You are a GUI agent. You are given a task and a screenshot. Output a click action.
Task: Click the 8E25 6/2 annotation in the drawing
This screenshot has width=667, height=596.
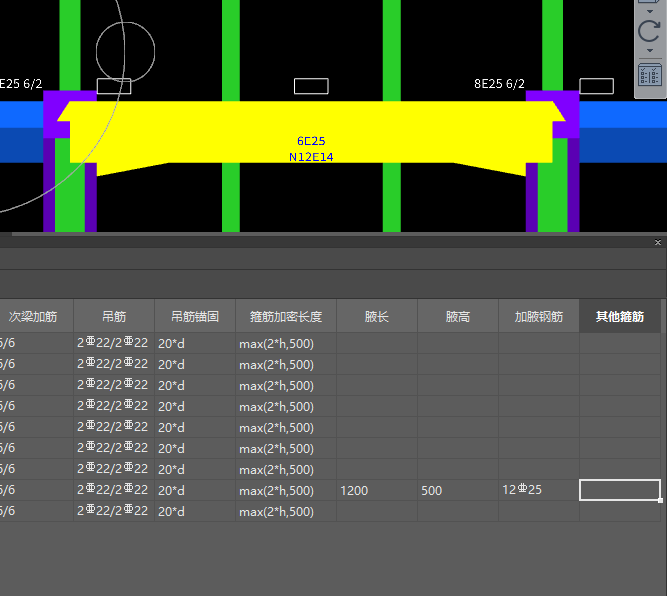pyautogui.click(x=499, y=84)
